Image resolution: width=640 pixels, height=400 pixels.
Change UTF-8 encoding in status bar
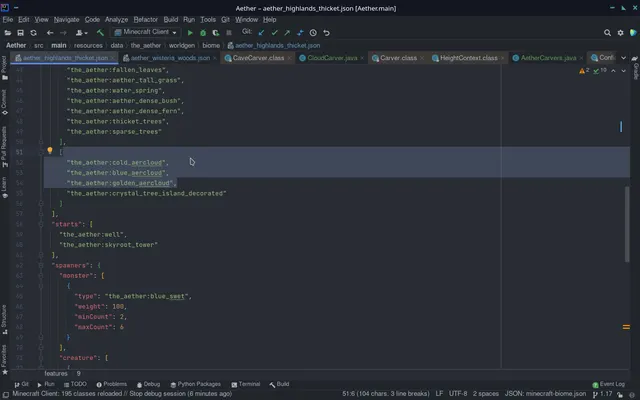(x=458, y=394)
